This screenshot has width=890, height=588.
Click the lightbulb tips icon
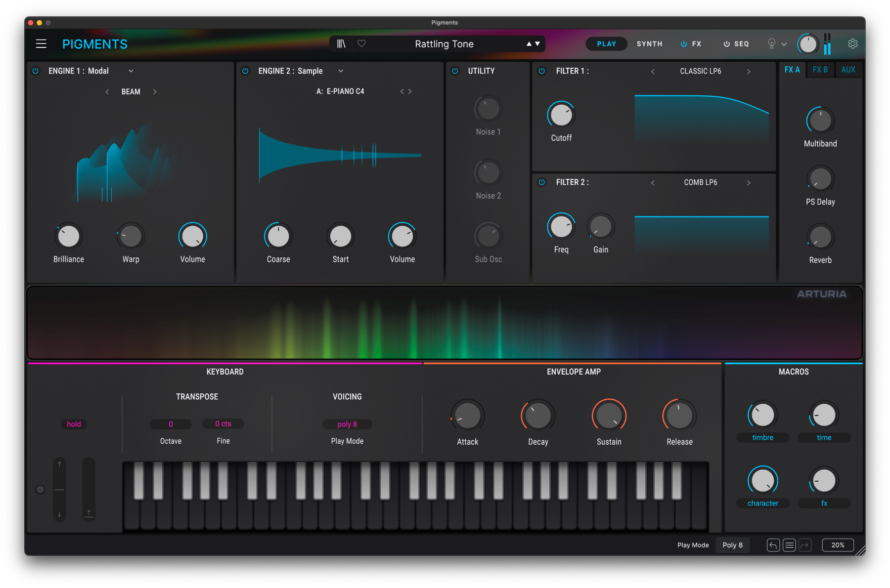point(771,44)
